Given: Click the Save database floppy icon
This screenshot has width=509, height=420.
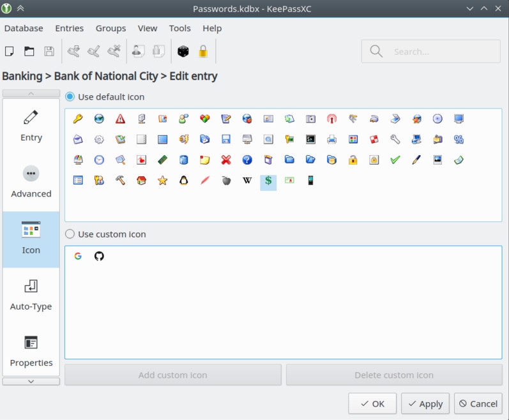Looking at the screenshot, I should [49, 51].
